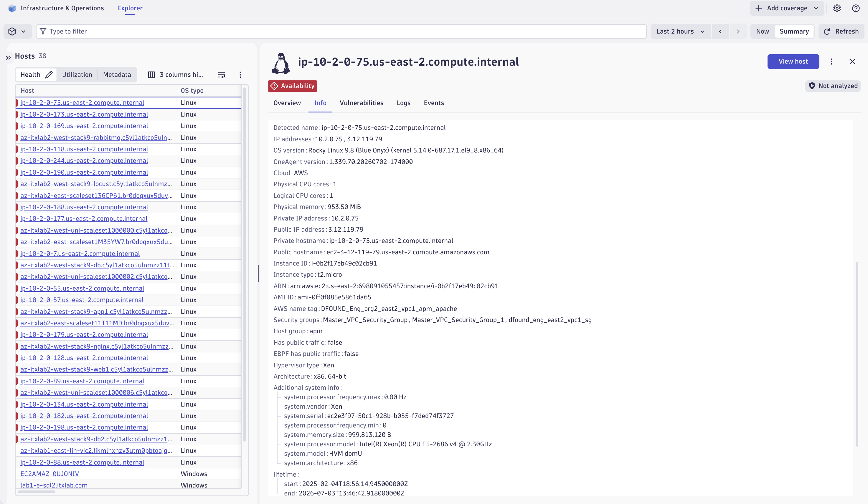Open host ip-10-2-0-7.us-east-2.compute.internal
868x504 pixels.
point(80,254)
